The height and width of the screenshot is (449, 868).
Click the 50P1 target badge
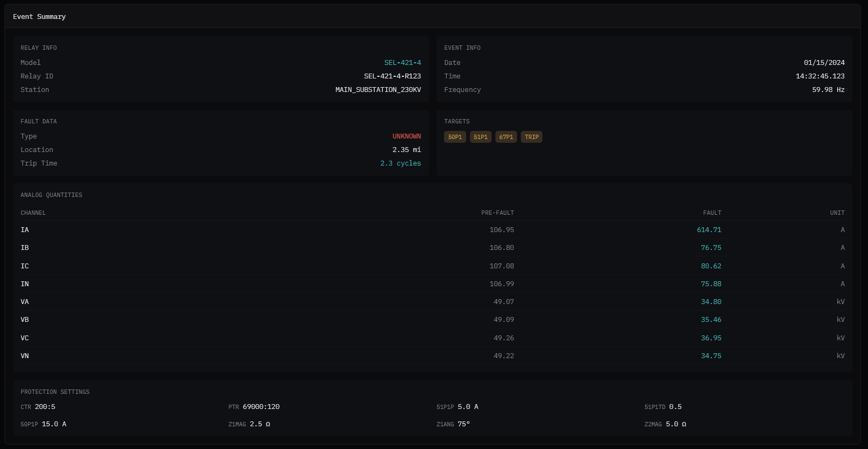tap(455, 137)
